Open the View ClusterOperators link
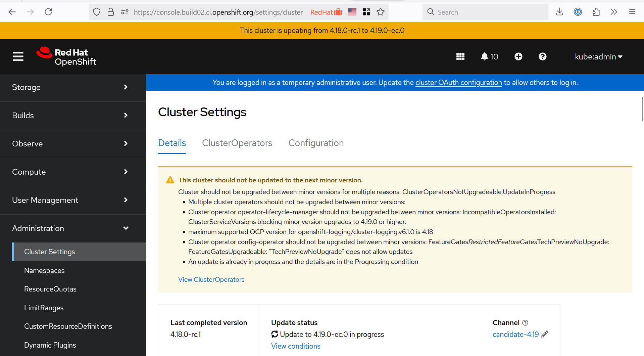 click(211, 279)
